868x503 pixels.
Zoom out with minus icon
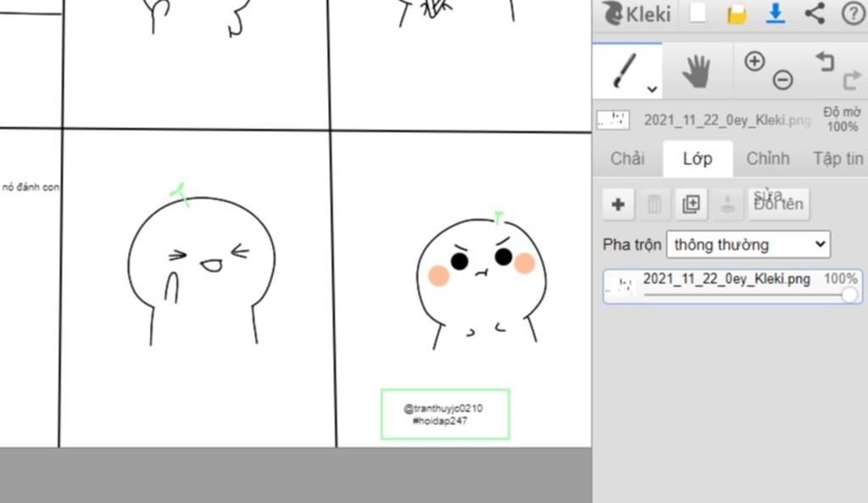coord(782,80)
